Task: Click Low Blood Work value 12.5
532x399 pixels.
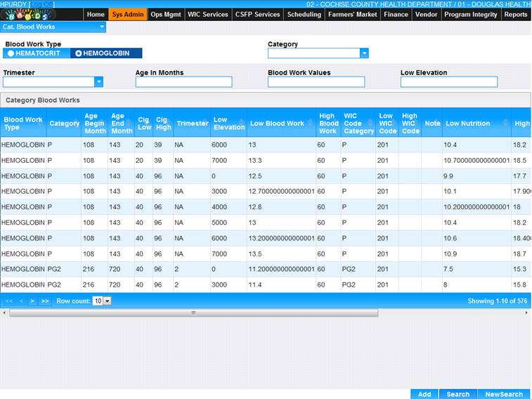Action: pos(255,176)
